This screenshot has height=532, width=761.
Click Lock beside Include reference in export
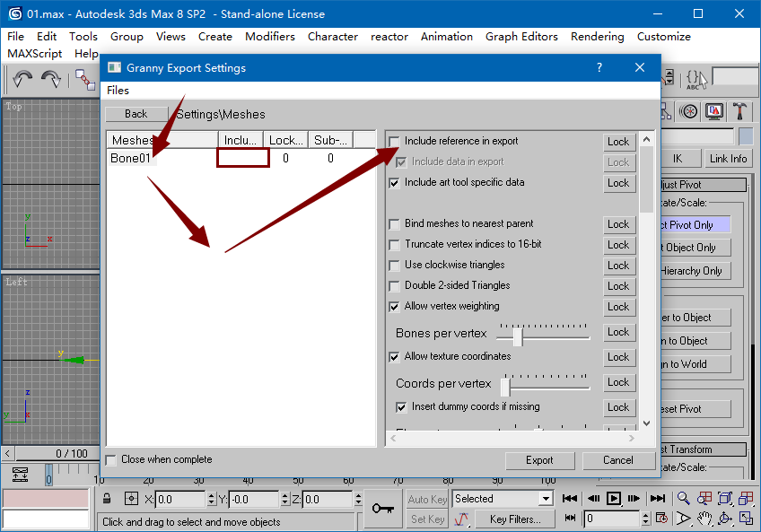click(x=618, y=142)
